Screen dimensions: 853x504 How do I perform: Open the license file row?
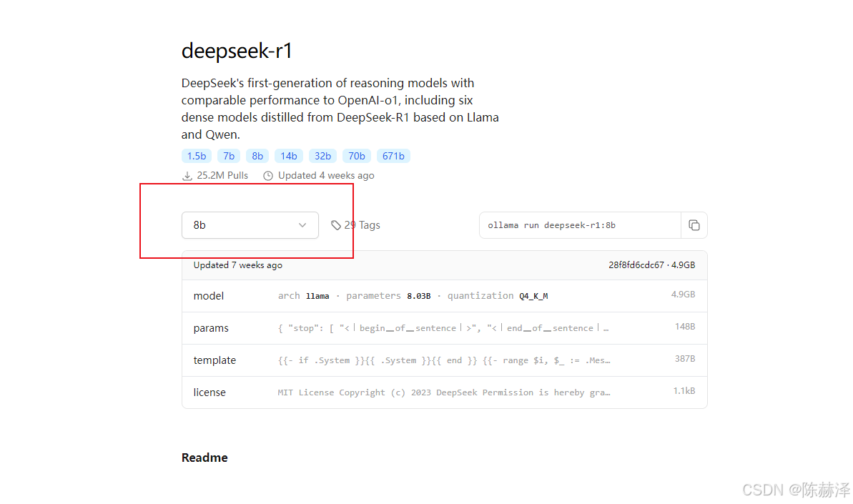(x=445, y=392)
